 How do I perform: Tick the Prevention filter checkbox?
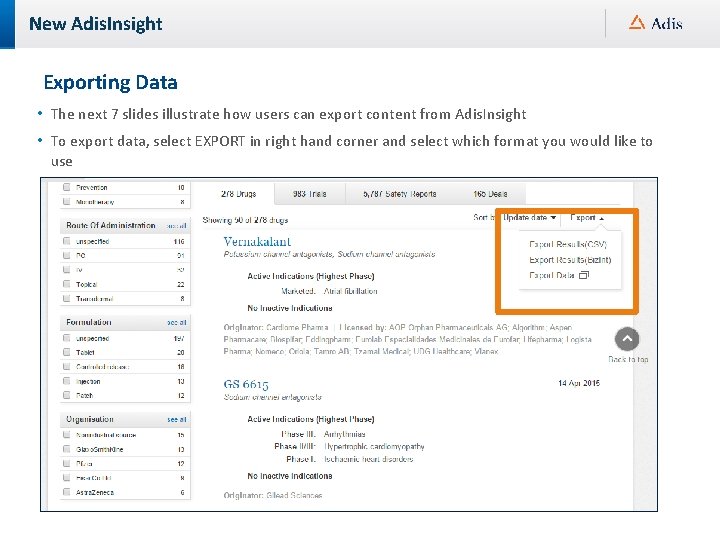[x=67, y=187]
